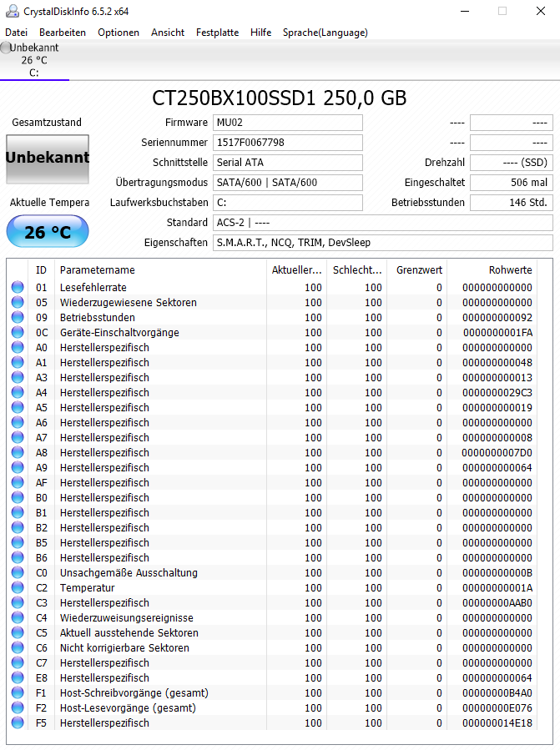Click status icon for 05 Wiederzugewiesene Sektoren
The width and height of the screenshot is (560, 750).
point(18,302)
